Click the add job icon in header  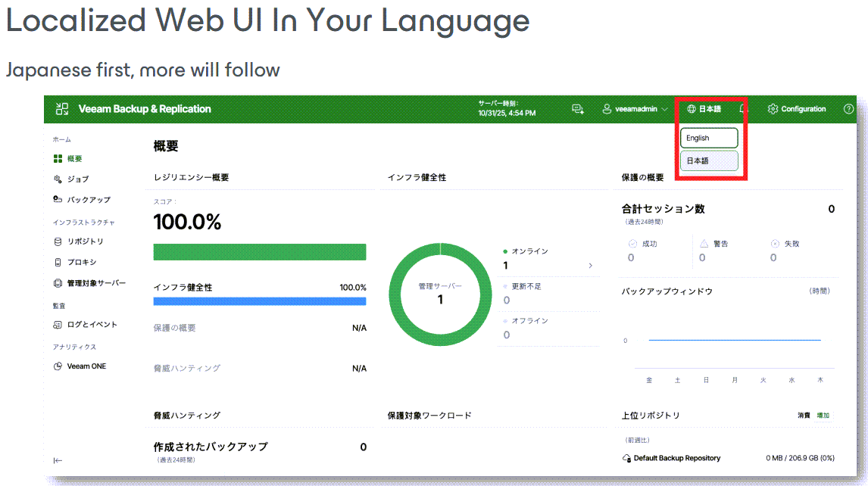[577, 109]
